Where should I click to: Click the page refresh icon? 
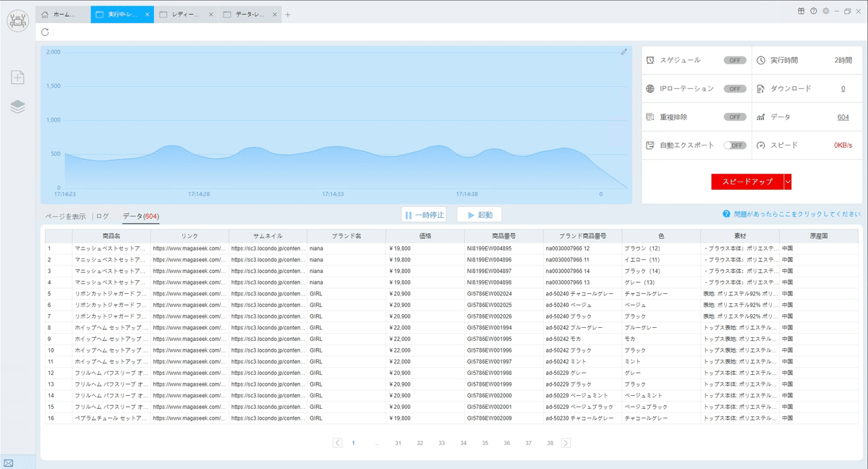click(x=46, y=32)
